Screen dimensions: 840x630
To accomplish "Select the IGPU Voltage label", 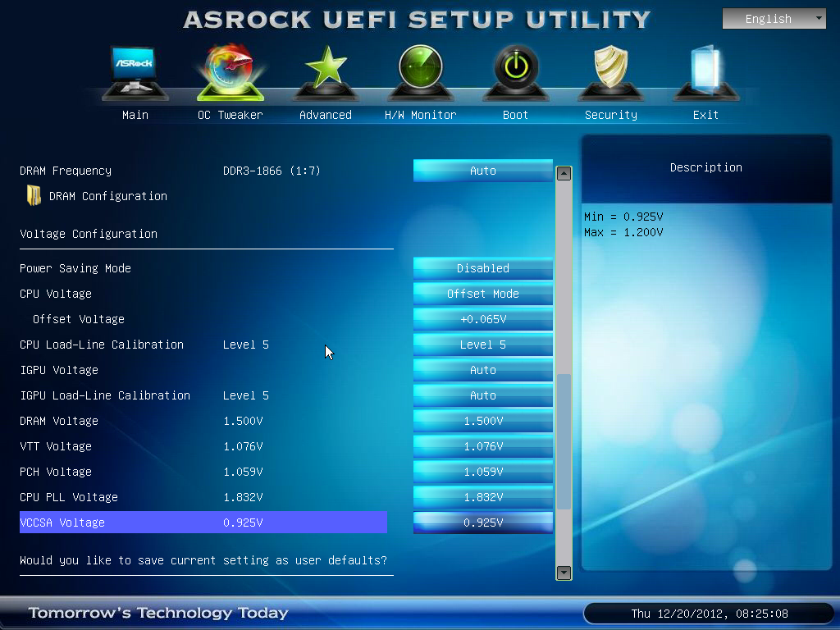I will click(x=59, y=370).
